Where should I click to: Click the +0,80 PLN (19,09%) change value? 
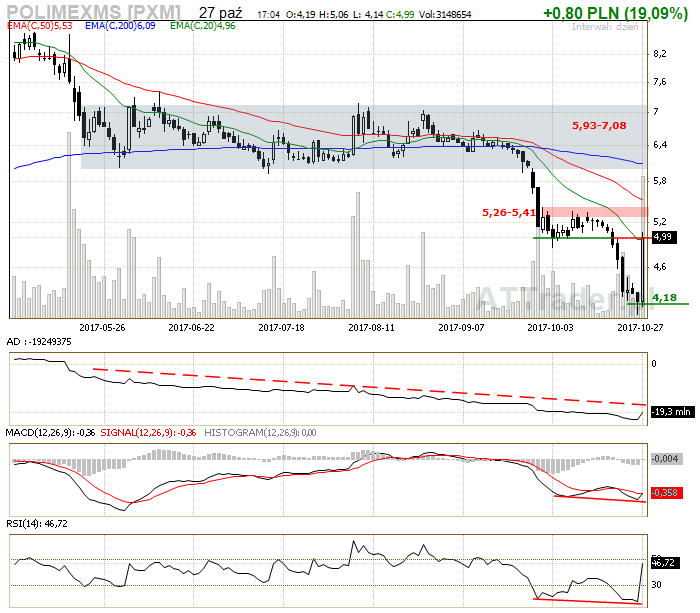click(615, 13)
